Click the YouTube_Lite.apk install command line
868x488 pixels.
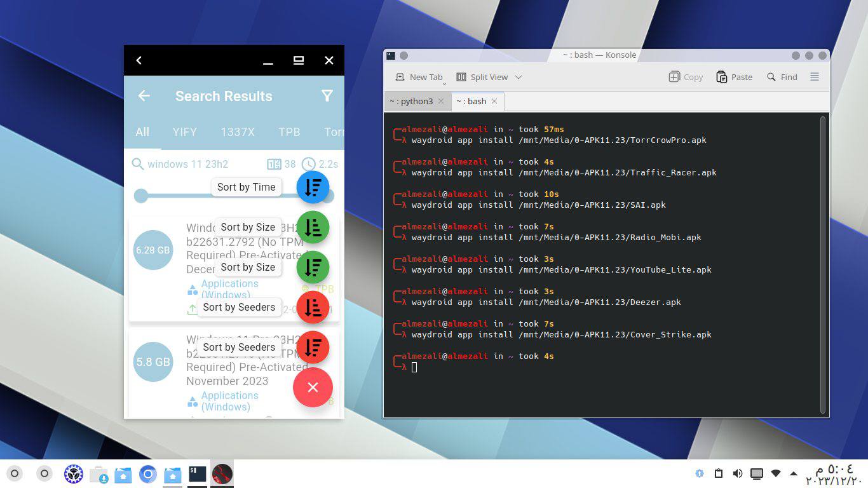tap(561, 269)
